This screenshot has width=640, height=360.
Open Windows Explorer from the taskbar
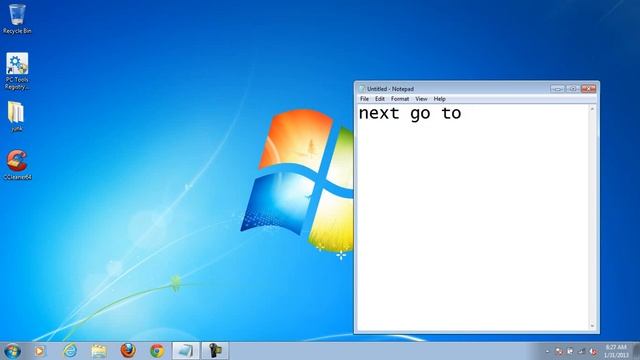tap(99, 351)
